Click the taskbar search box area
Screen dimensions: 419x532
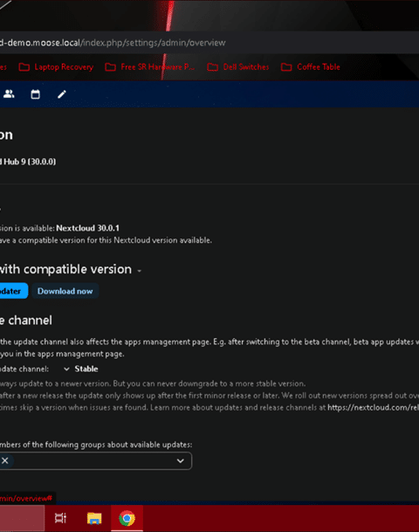[22, 518]
